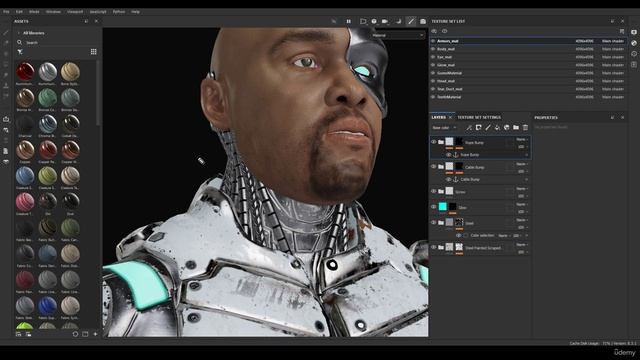Viewport: 640px width, 360px height.
Task: Open the File menu
Action: point(6,12)
